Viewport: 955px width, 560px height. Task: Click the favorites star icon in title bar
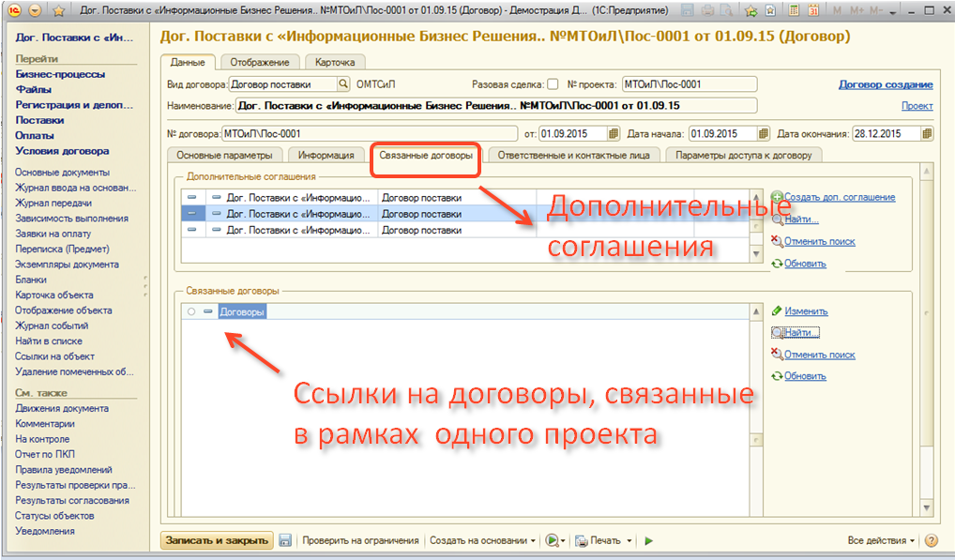click(x=749, y=10)
